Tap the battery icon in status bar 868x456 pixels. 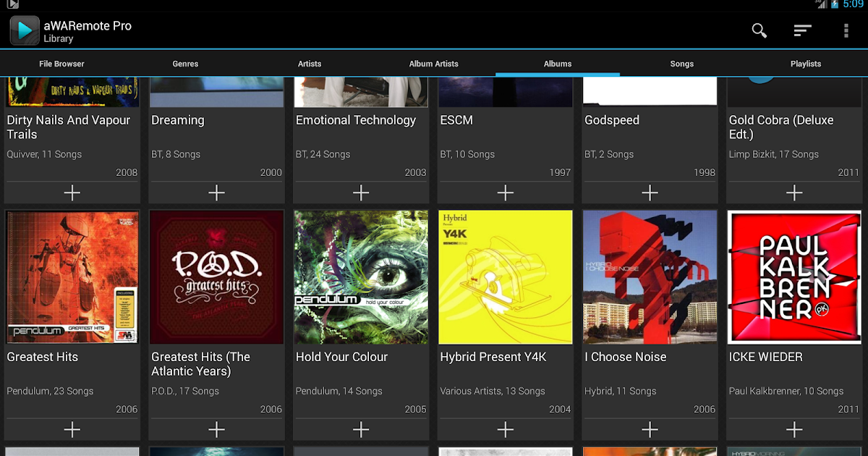(835, 4)
